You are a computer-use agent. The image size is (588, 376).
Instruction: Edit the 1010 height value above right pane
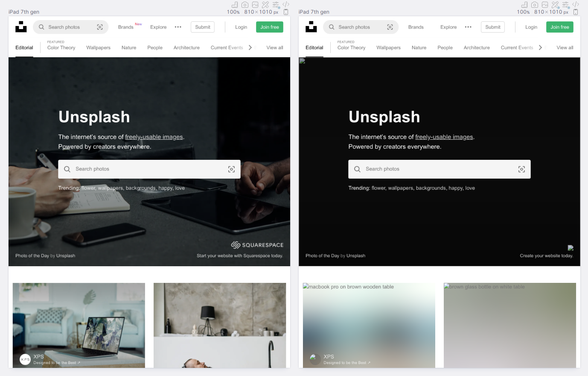(556, 12)
